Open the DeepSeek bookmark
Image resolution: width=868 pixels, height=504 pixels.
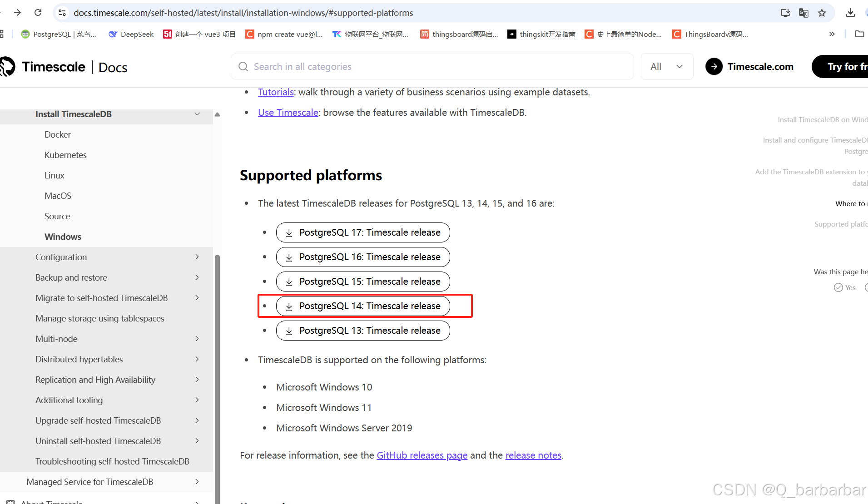pos(131,34)
